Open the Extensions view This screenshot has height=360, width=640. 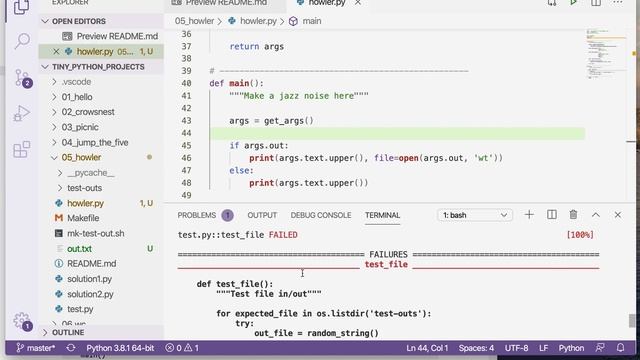22,149
